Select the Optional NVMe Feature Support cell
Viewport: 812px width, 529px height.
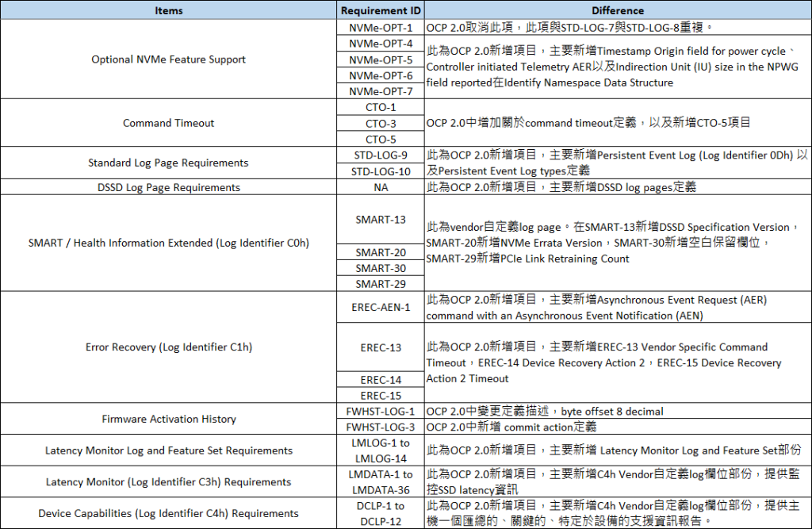click(168, 59)
